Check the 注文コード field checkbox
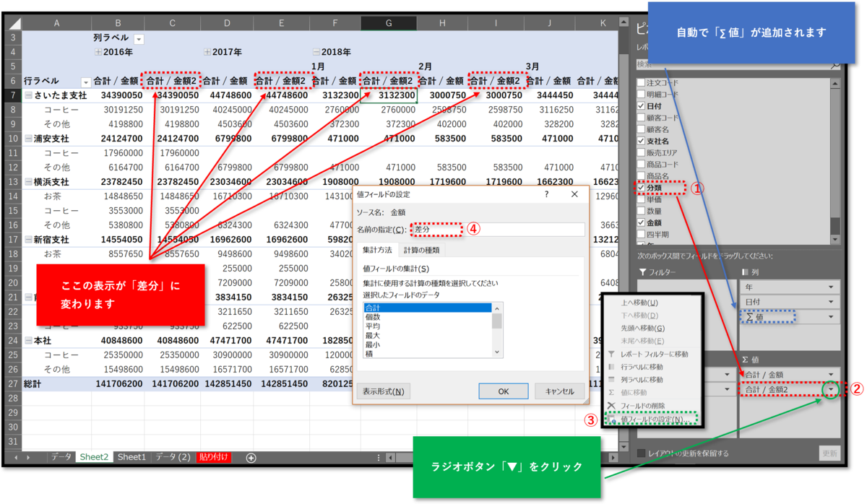This screenshot has width=867, height=504. click(641, 83)
